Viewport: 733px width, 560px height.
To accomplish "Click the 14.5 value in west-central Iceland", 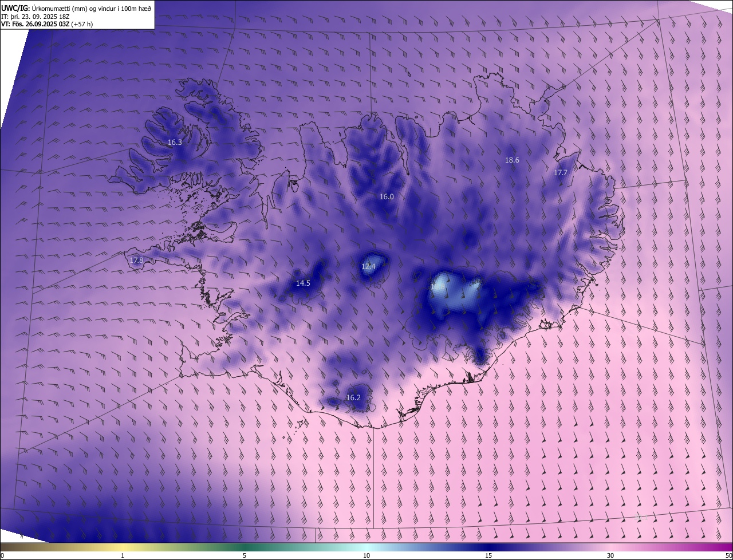I will point(303,283).
